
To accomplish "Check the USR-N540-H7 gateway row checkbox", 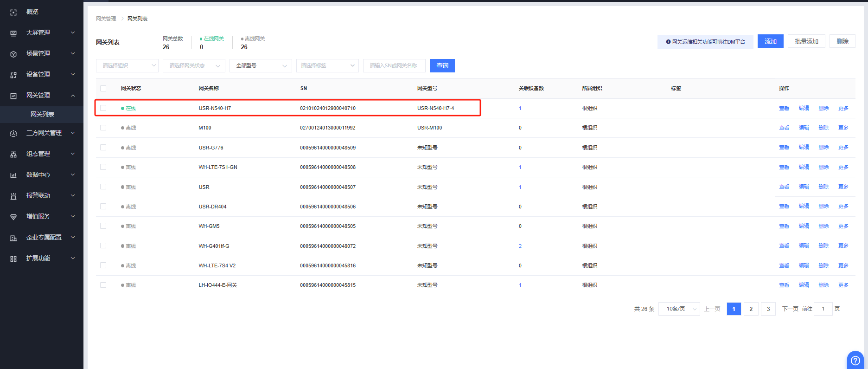I will [103, 108].
